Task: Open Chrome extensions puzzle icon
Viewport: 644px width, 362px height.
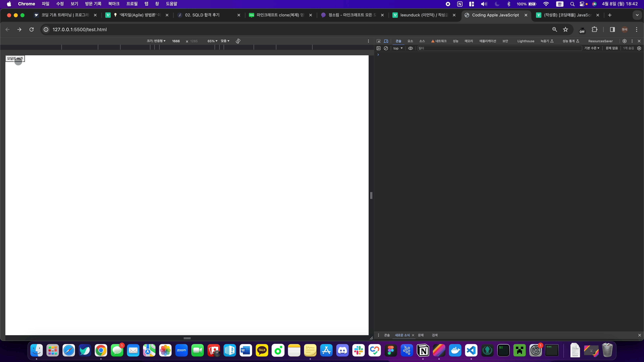Action: pyautogui.click(x=595, y=29)
